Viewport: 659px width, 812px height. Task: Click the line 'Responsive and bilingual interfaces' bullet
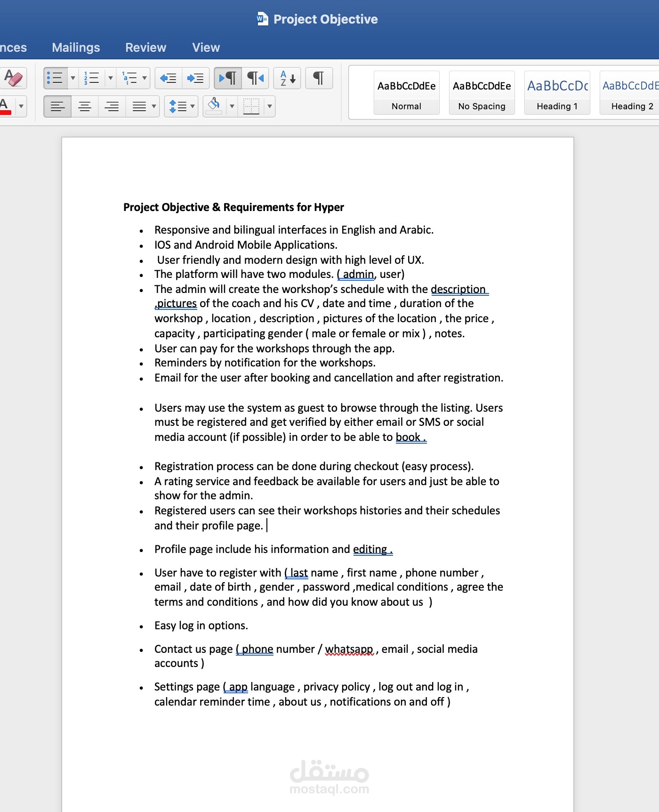click(x=294, y=230)
